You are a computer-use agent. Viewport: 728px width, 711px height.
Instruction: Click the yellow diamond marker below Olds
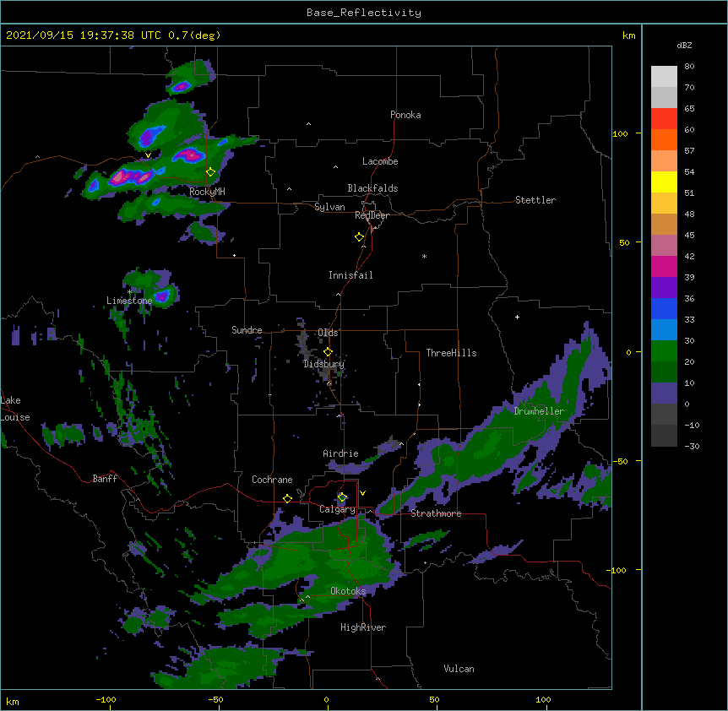(328, 352)
